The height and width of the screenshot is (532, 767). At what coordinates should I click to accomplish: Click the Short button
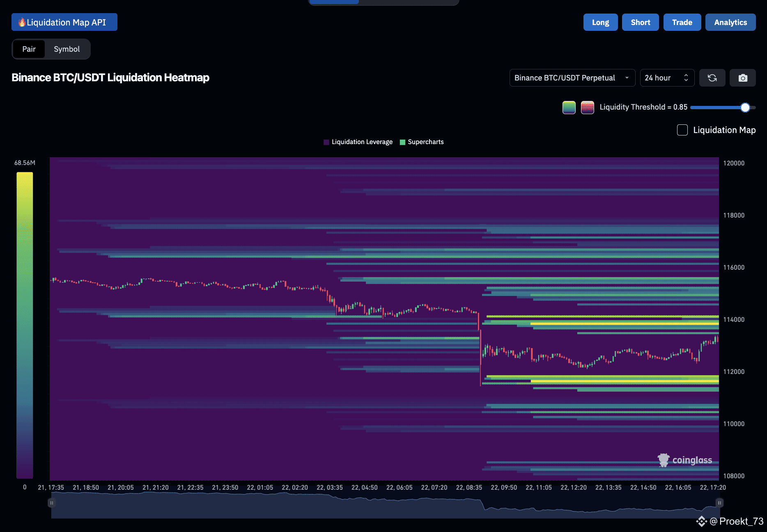click(x=641, y=22)
